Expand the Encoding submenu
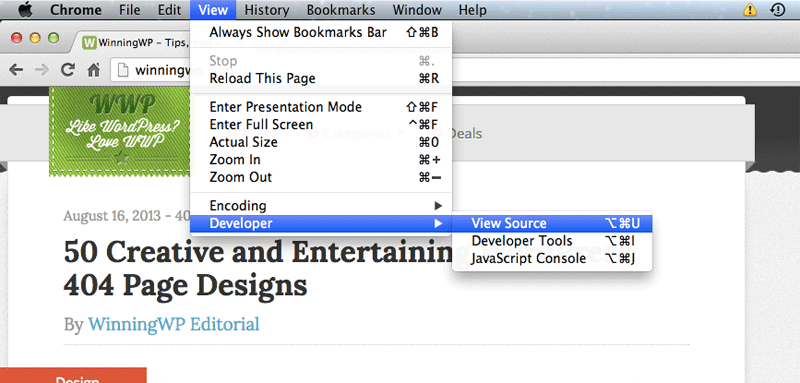This screenshot has height=383, width=800. coord(321,206)
